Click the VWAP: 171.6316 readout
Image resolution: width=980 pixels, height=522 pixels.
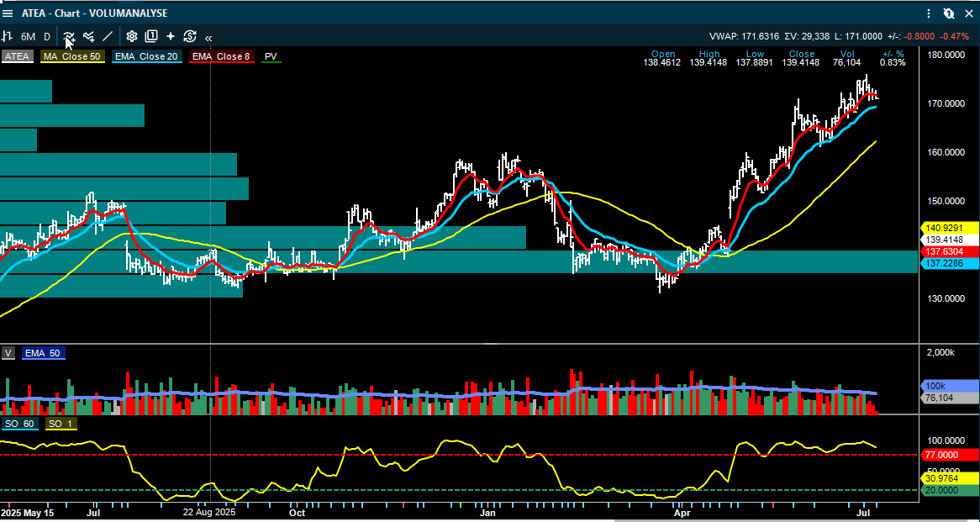click(744, 37)
